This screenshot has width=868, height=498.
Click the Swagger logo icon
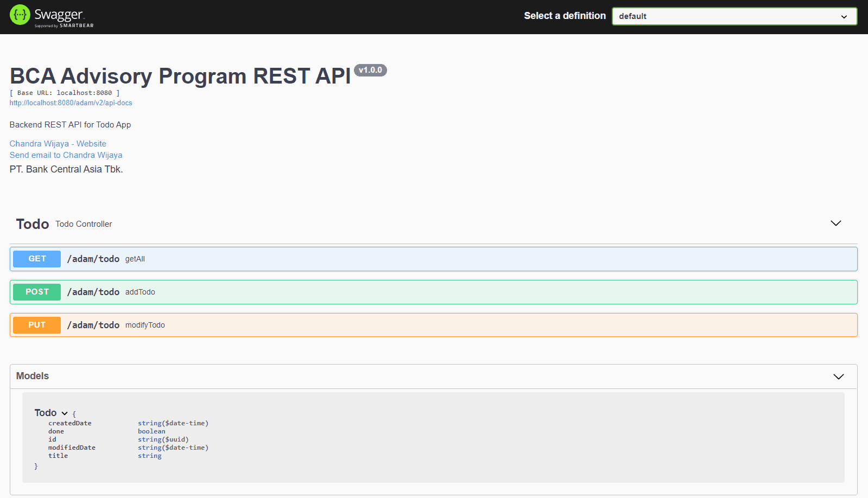pyautogui.click(x=20, y=15)
